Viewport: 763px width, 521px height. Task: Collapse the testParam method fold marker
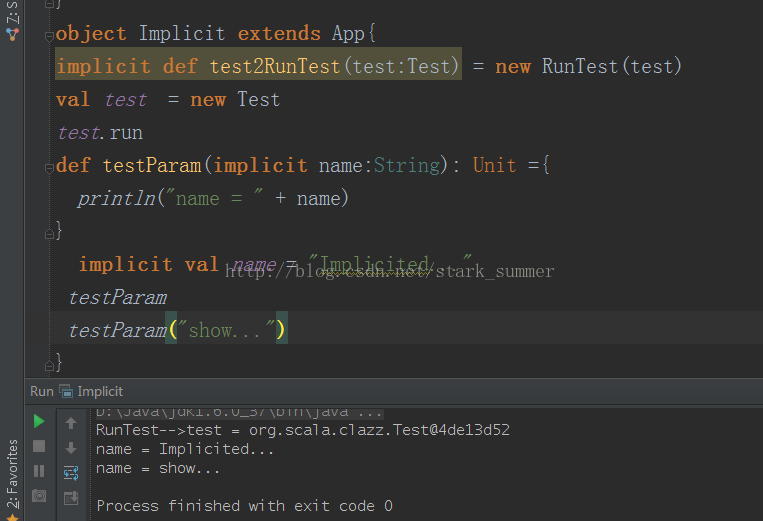50,166
